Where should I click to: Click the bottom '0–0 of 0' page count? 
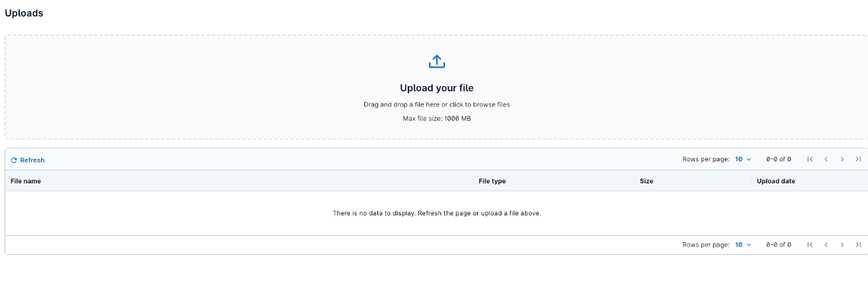(778, 244)
